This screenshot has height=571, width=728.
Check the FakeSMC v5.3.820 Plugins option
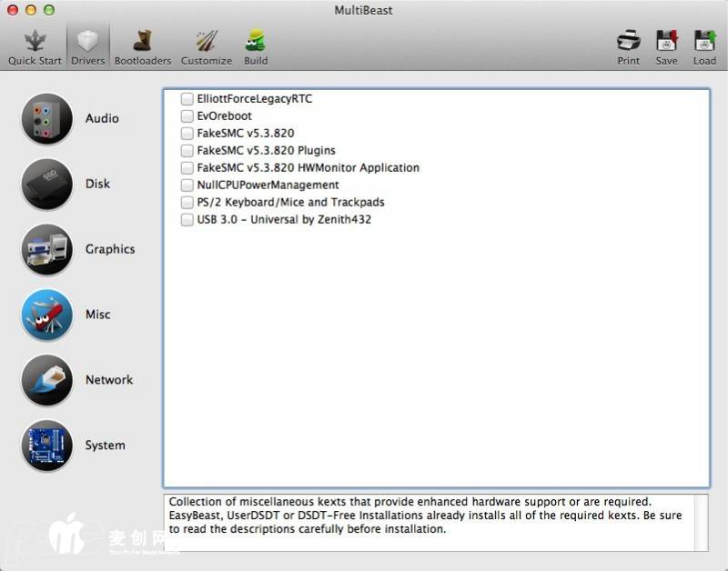coord(187,150)
